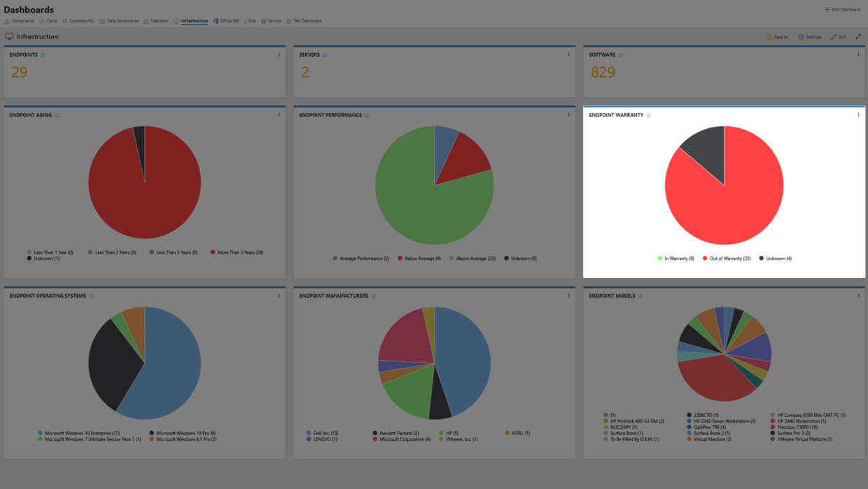Viewport: 868px width, 489px height.
Task: Open the Endpoint Aging card options menu
Action: click(279, 115)
